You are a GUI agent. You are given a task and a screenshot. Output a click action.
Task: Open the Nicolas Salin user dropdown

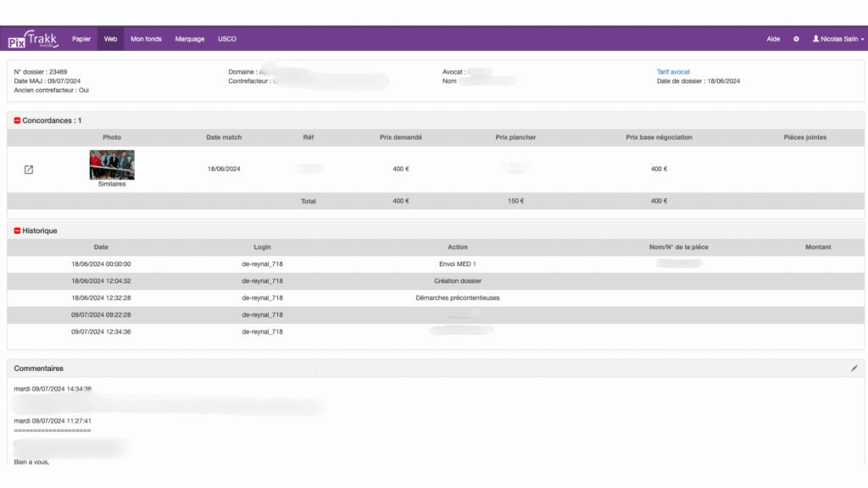(837, 39)
